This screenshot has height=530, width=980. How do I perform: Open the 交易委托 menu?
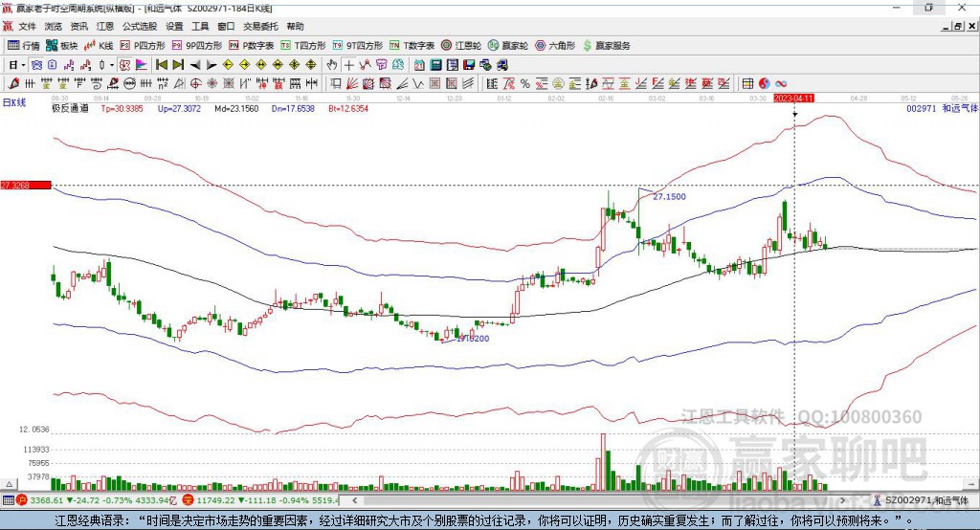pyautogui.click(x=260, y=26)
